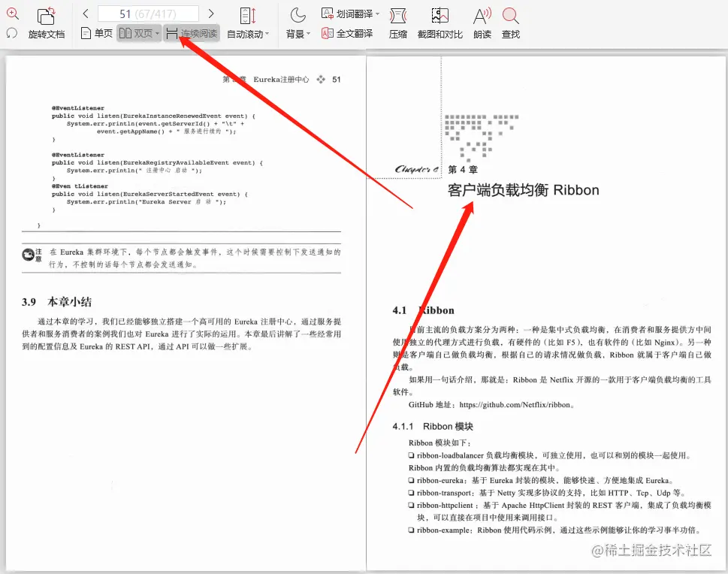This screenshot has width=728, height=574.
Task: Click the rotate counterclockwise arrow icon
Action: (x=12, y=33)
